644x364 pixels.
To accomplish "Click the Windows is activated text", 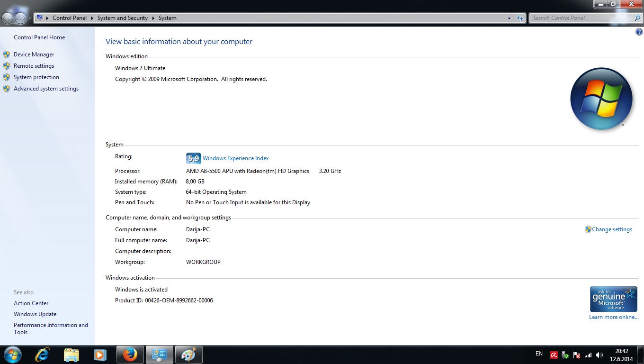I will pos(141,290).
